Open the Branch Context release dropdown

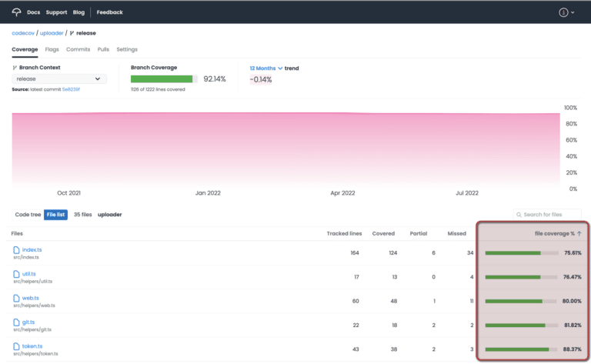click(58, 78)
